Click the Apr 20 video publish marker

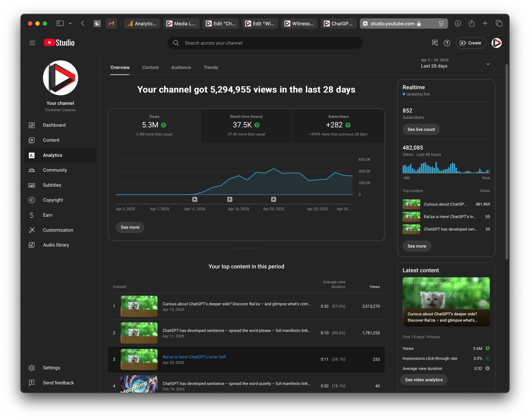[274, 199]
